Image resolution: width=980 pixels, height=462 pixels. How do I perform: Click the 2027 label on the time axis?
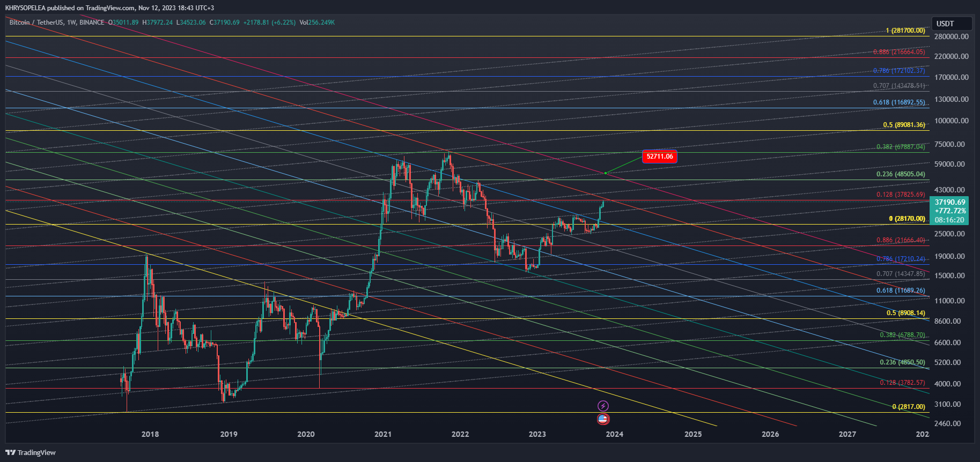(x=848, y=434)
